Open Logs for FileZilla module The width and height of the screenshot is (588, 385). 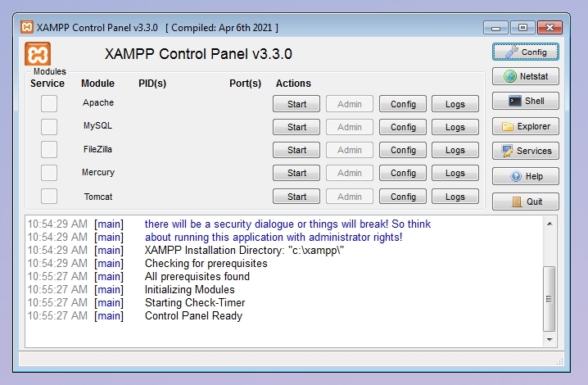pyautogui.click(x=455, y=150)
